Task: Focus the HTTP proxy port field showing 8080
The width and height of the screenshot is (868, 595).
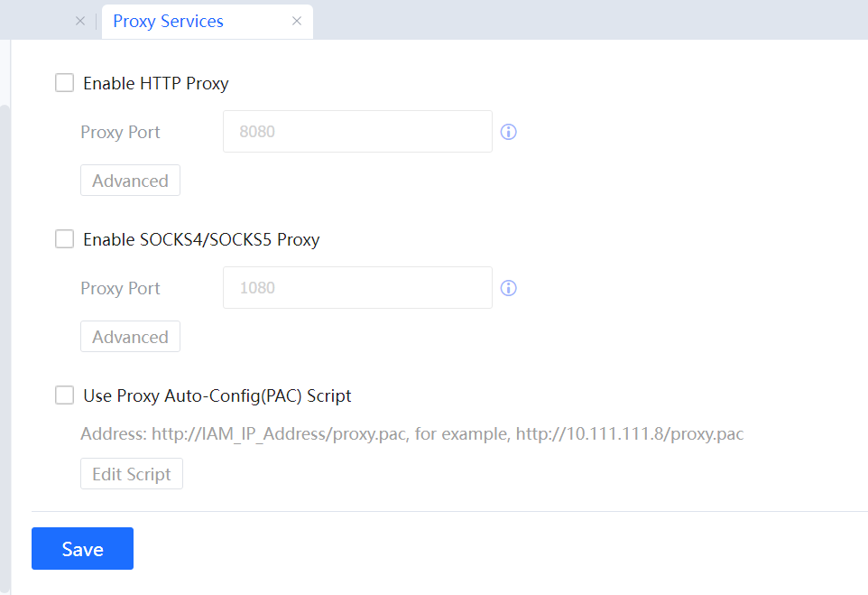Action: click(357, 132)
